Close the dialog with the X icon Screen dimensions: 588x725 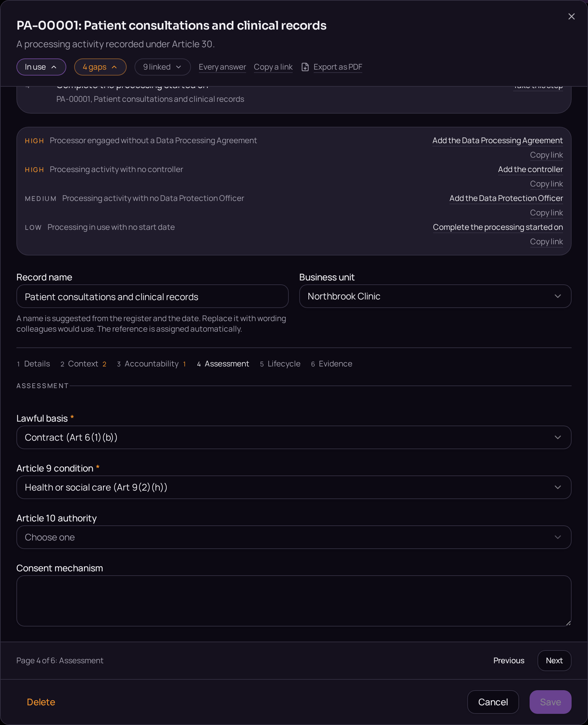point(571,17)
